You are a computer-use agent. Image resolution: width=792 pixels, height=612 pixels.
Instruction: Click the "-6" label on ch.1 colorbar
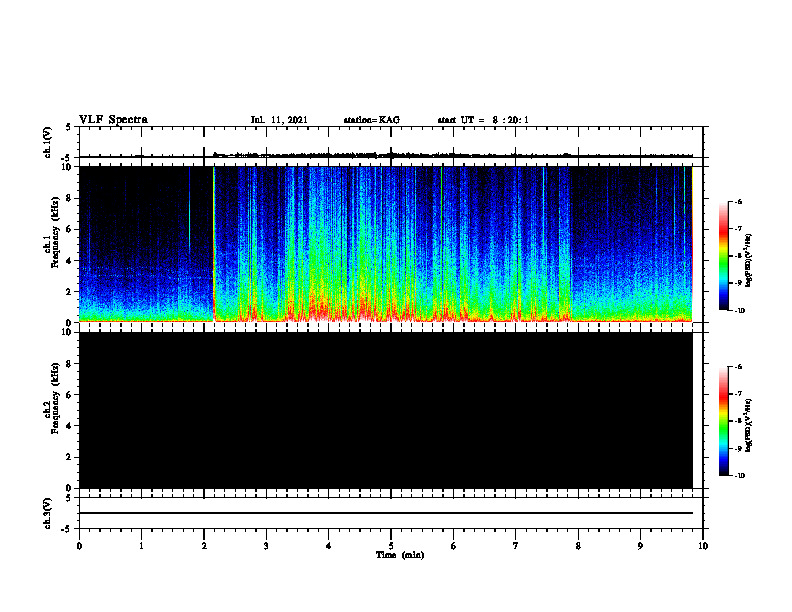(x=737, y=202)
